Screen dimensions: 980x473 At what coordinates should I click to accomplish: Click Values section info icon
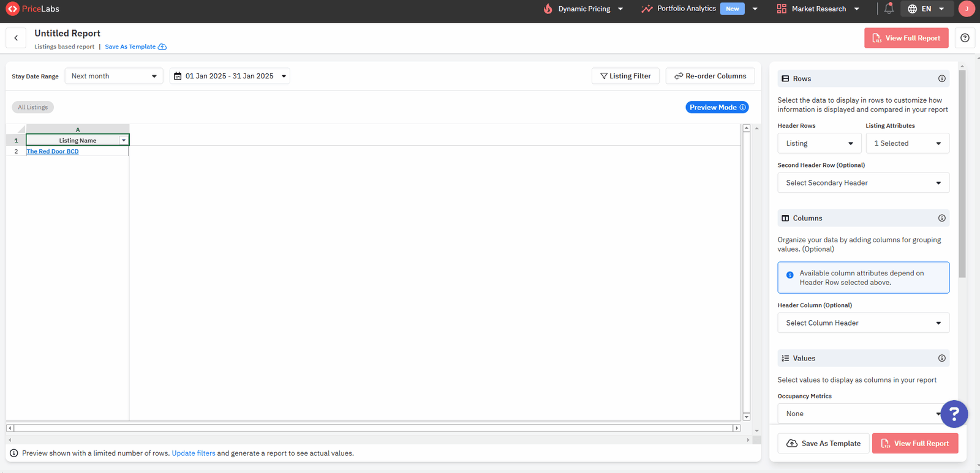pyautogui.click(x=942, y=359)
